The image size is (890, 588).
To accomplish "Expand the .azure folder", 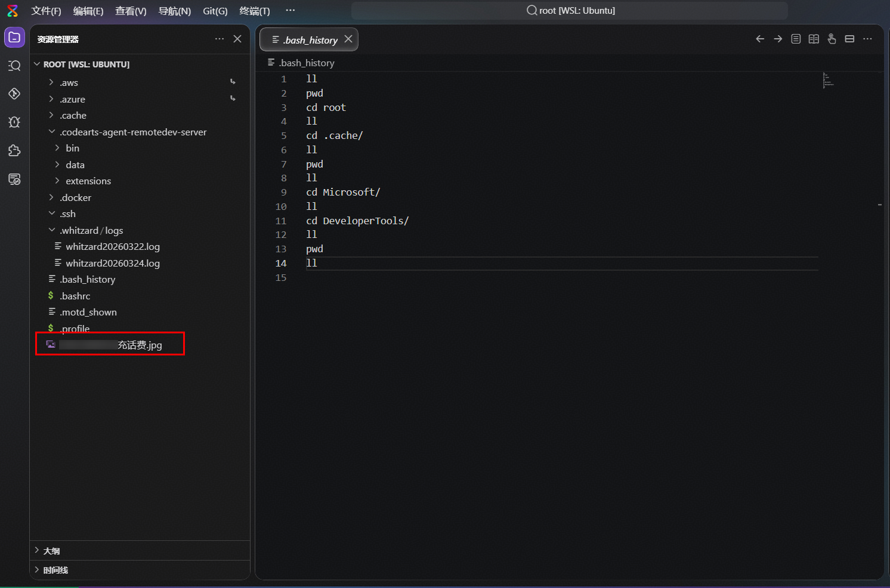I will point(51,99).
